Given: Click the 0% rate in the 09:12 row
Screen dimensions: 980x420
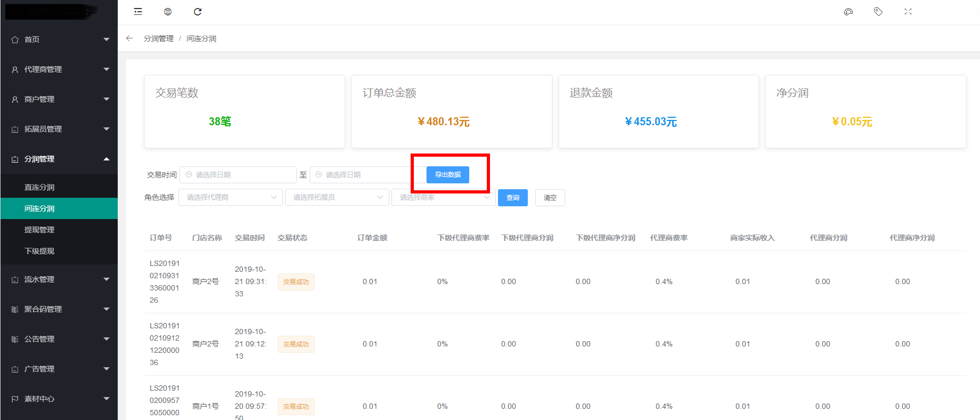Looking at the screenshot, I should 443,344.
